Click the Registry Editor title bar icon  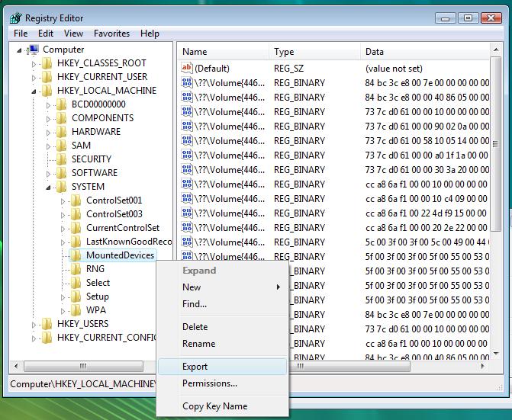15,18
